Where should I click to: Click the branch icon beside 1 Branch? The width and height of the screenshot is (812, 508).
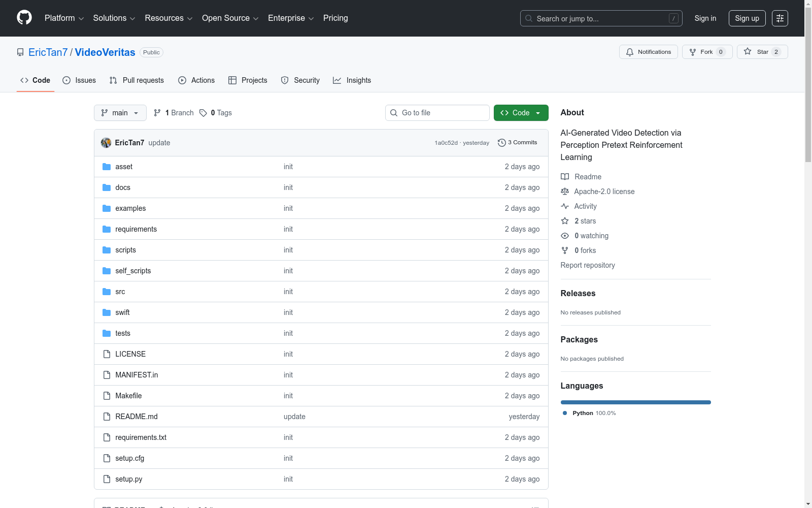(157, 113)
